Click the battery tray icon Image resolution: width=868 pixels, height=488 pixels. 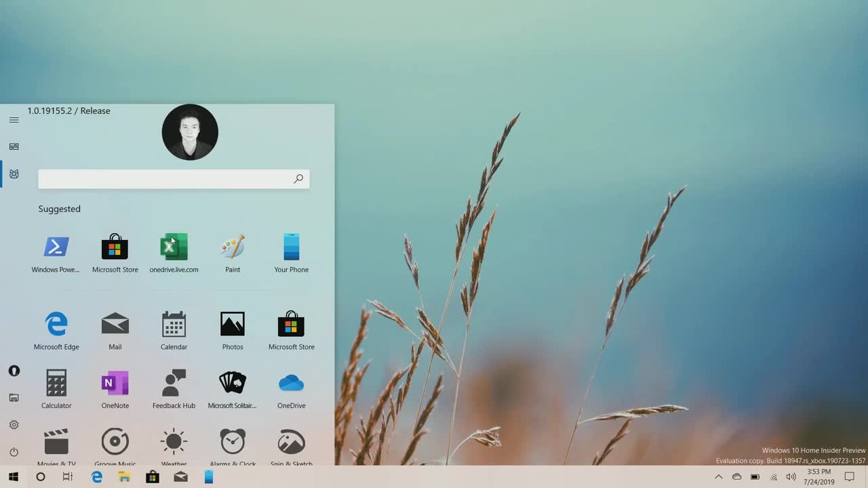[755, 477]
